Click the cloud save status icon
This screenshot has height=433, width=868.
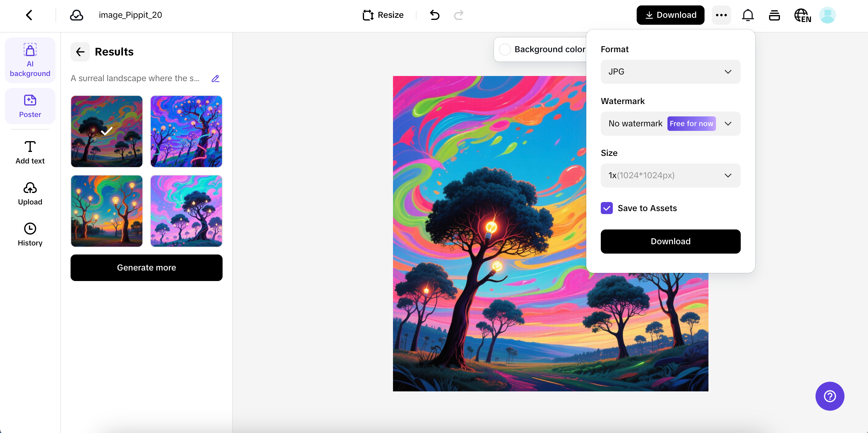point(77,15)
